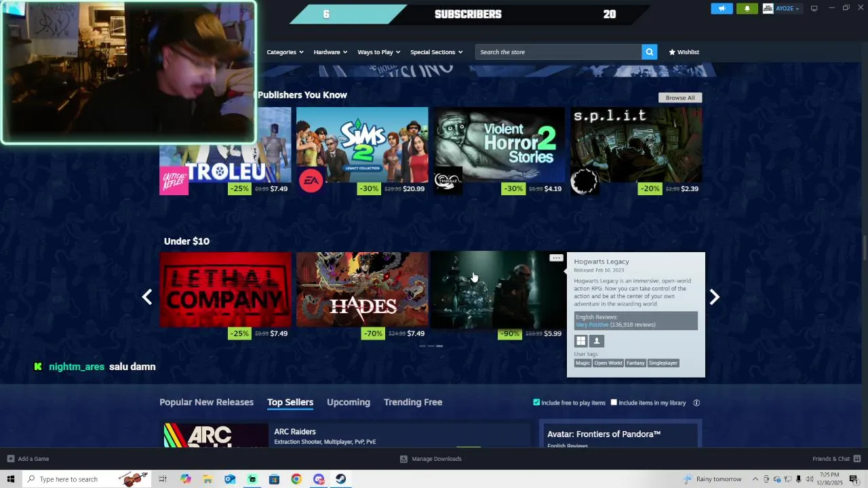
Task: Show hidden system tray icons chevron
Action: [x=755, y=479]
